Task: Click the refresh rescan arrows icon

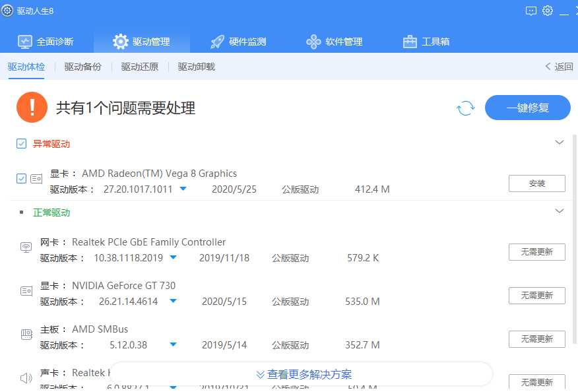Action: [x=466, y=108]
